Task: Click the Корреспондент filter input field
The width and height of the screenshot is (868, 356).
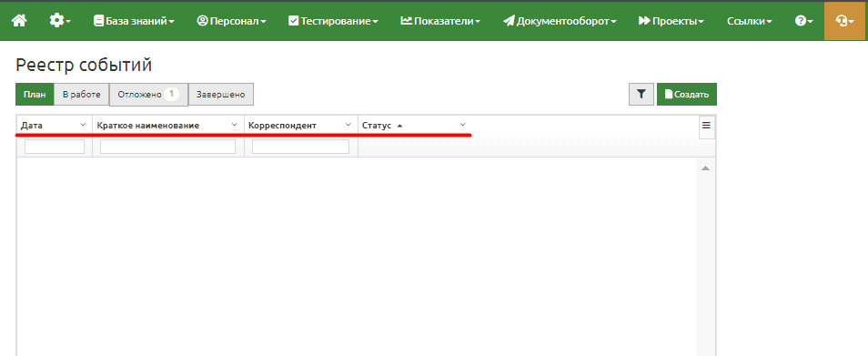Action: point(300,147)
